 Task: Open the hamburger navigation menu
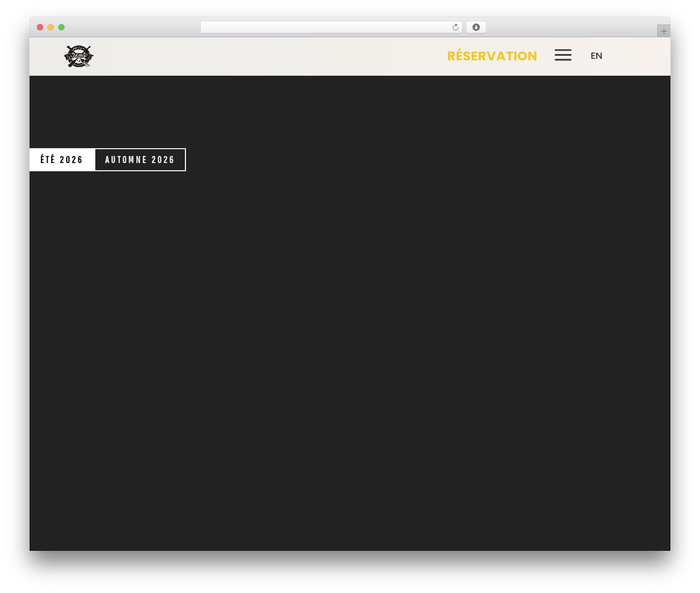pyautogui.click(x=563, y=55)
